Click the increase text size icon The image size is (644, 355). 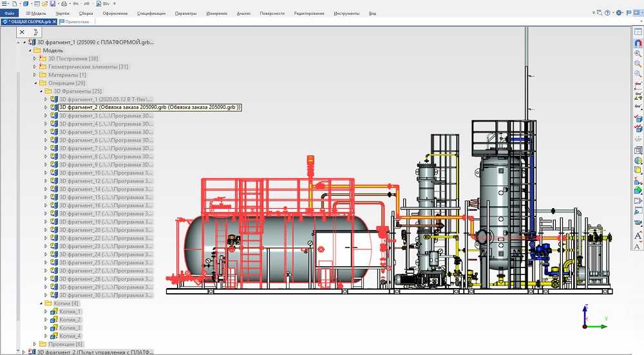point(638,236)
